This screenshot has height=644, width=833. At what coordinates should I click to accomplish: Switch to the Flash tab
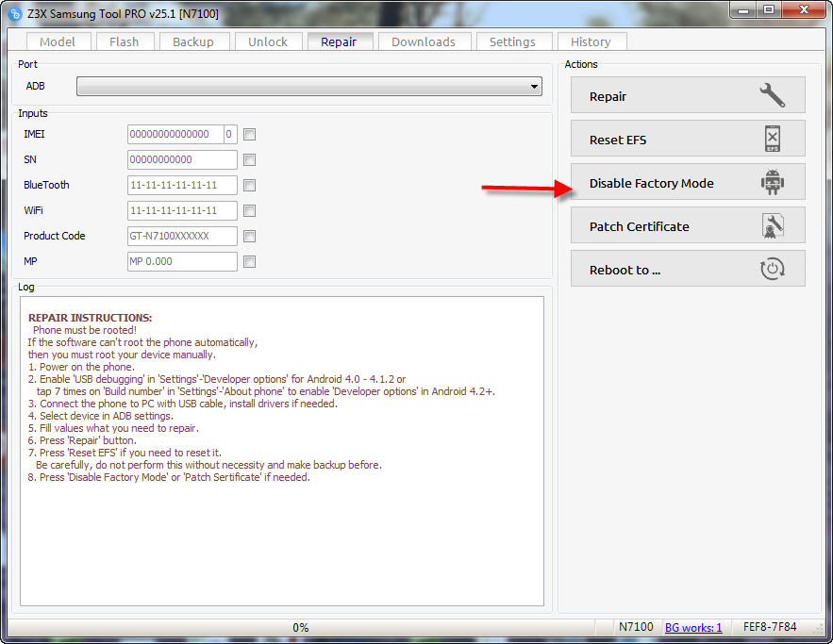125,41
